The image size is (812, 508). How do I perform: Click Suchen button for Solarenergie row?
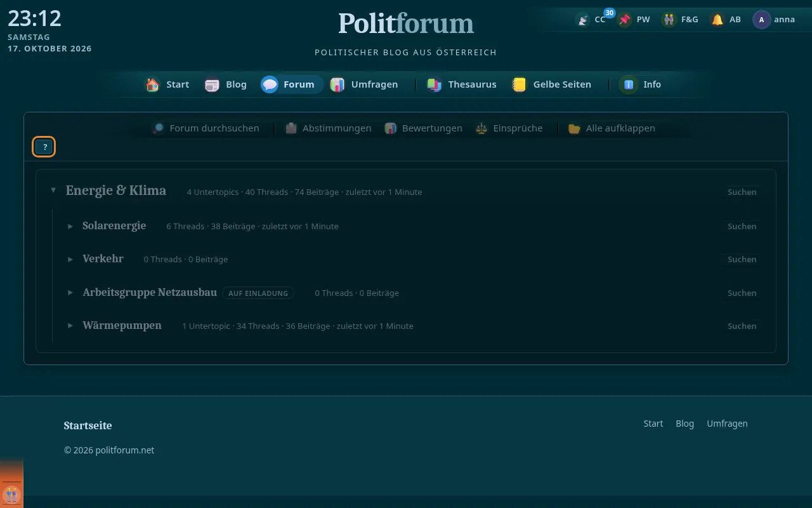tap(742, 226)
